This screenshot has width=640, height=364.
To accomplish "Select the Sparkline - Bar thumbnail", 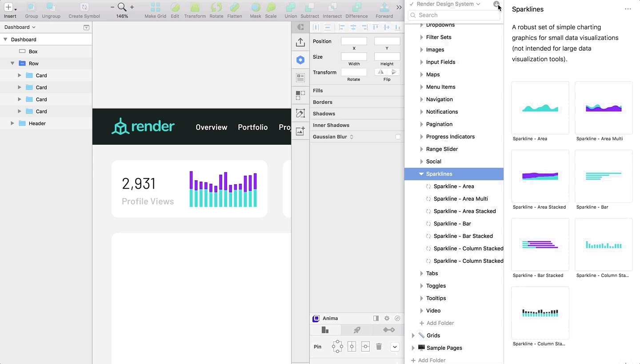I will pos(604,176).
